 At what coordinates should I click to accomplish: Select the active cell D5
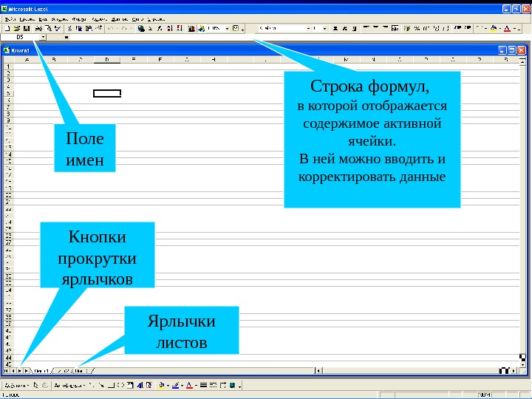tap(107, 93)
